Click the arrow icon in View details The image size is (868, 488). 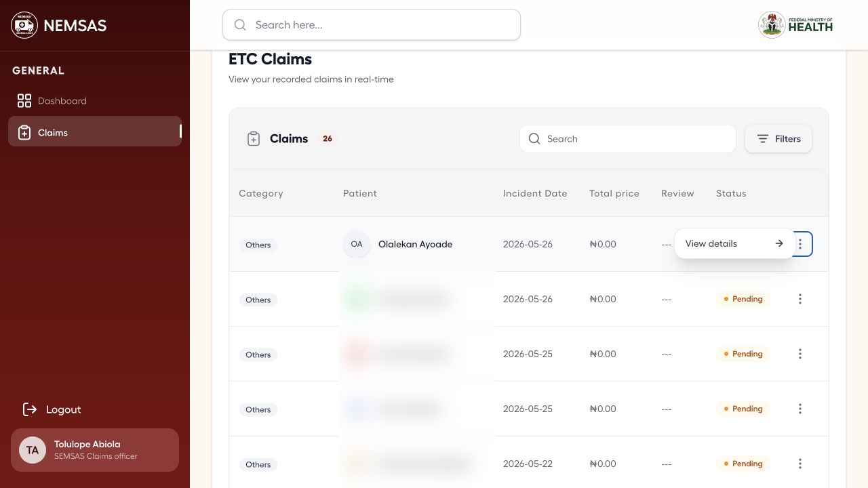(779, 243)
